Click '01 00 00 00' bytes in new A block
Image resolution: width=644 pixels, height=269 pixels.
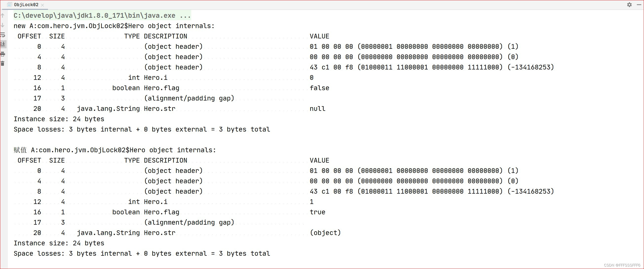tap(331, 47)
